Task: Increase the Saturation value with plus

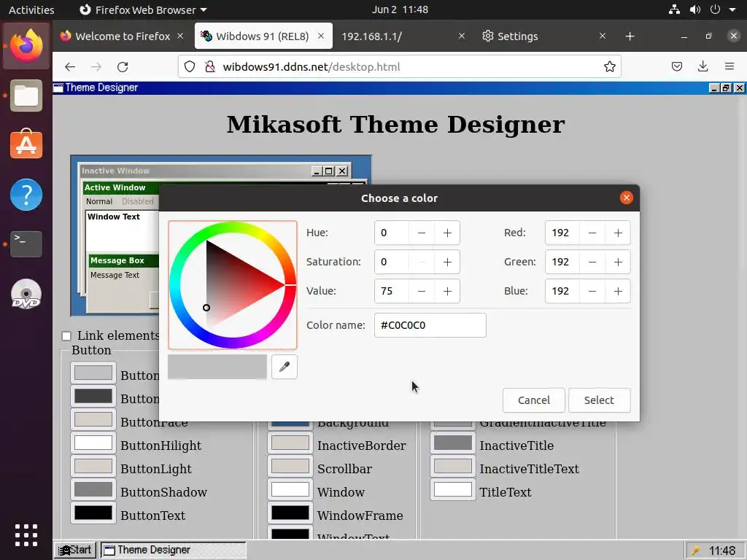Action: [x=447, y=262]
